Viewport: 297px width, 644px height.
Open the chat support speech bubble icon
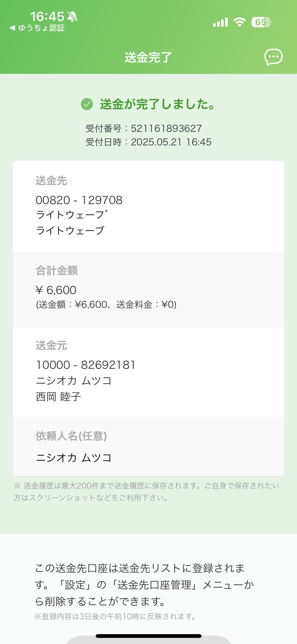273,57
